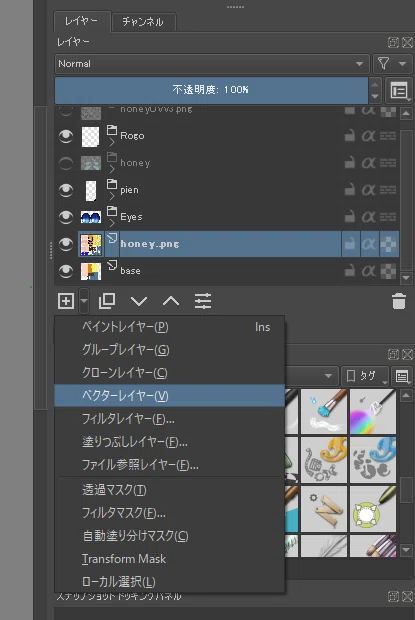Switch to the レイヤー tab
Screen dimensions: 415x620
point(81,21)
